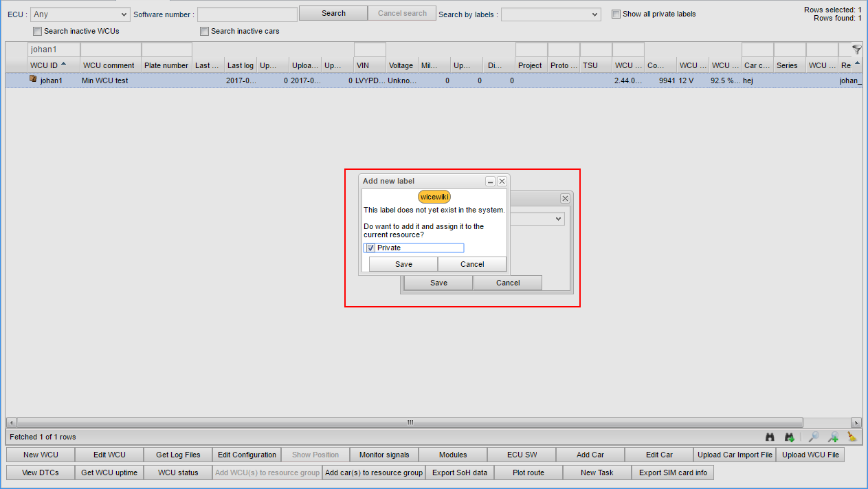Click the plain magnifying glass icon
The height and width of the screenshot is (489, 868).
813,437
